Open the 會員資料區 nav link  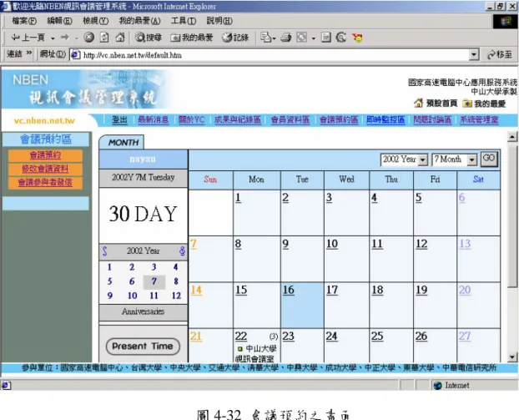click(x=290, y=120)
